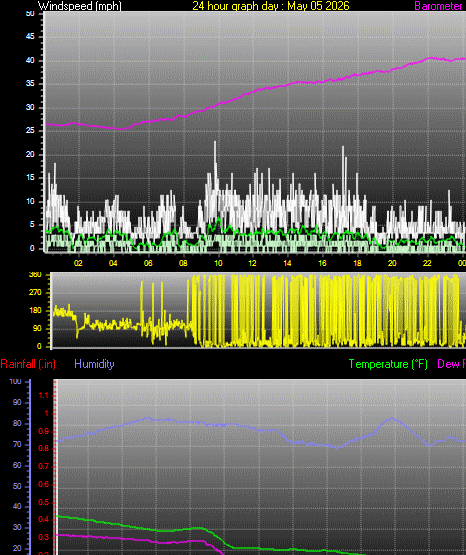Click the "270" wind direction axis value
This screenshot has height=555, width=466.
tap(35, 292)
